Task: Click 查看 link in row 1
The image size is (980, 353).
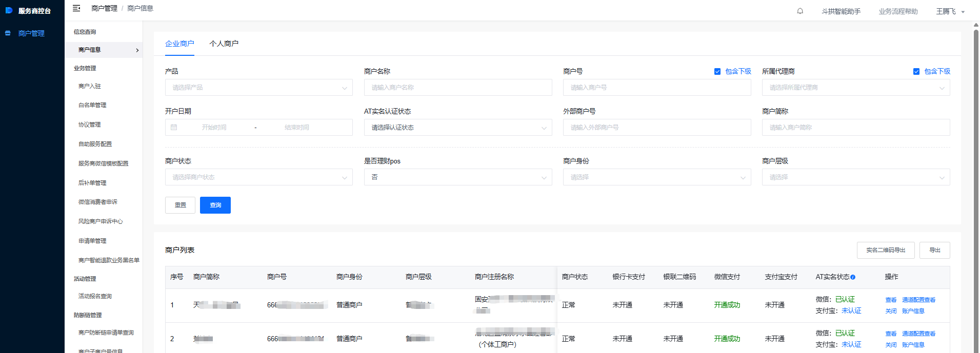Action: coord(891,300)
